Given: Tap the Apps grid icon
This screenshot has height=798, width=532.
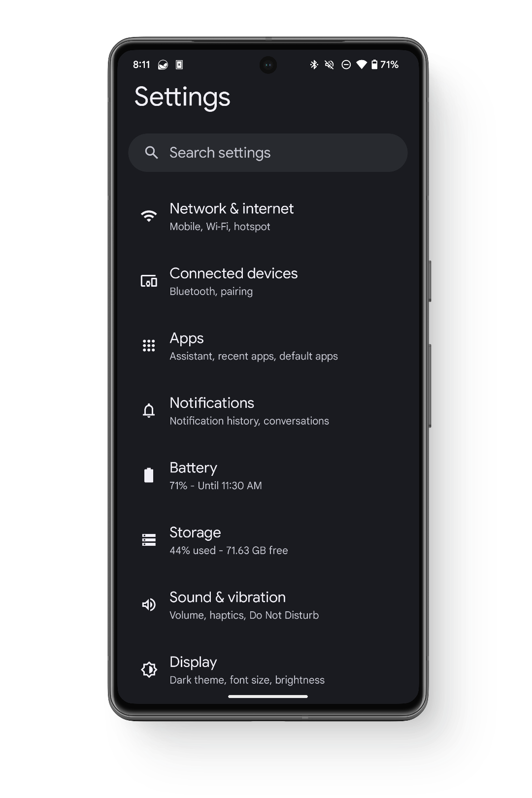Looking at the screenshot, I should [149, 345].
